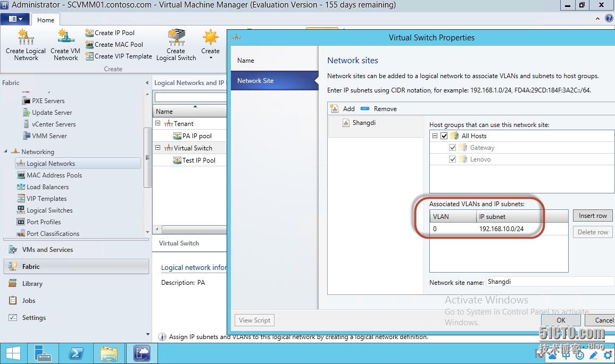
Task: Open File Explorer from taskbar
Action: [x=109, y=353]
